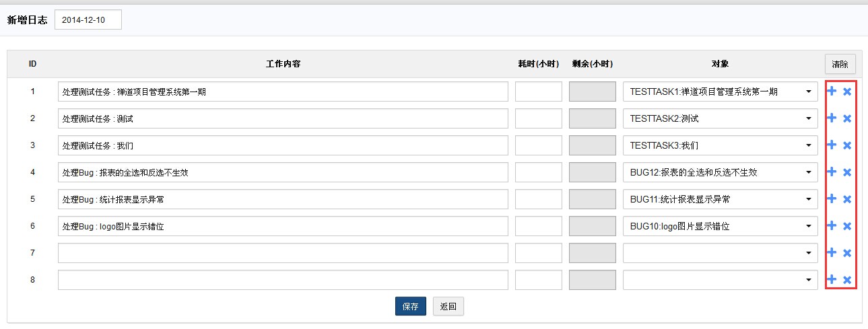Delete row 6 with the X icon
Image resolution: width=868 pixels, height=329 pixels.
click(x=847, y=226)
